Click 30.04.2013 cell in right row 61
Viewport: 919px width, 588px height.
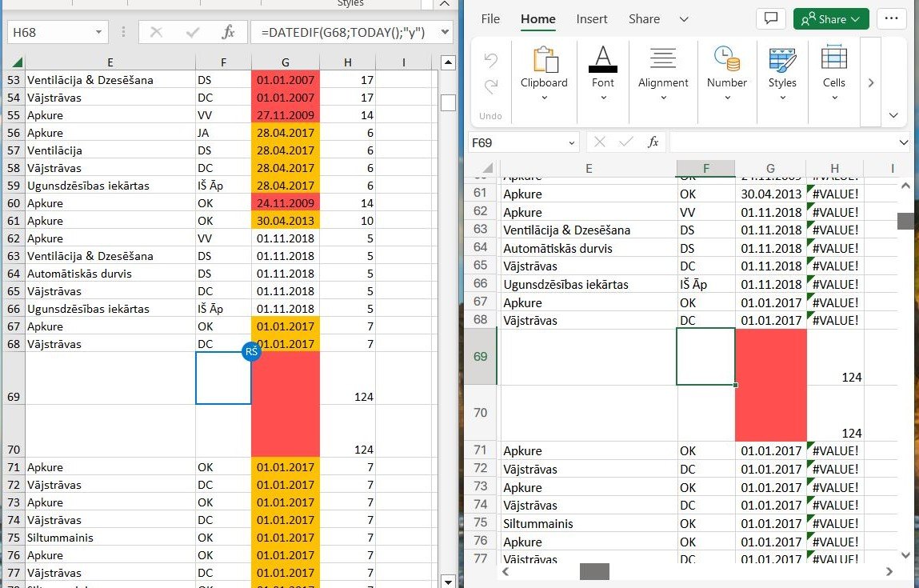click(x=771, y=194)
